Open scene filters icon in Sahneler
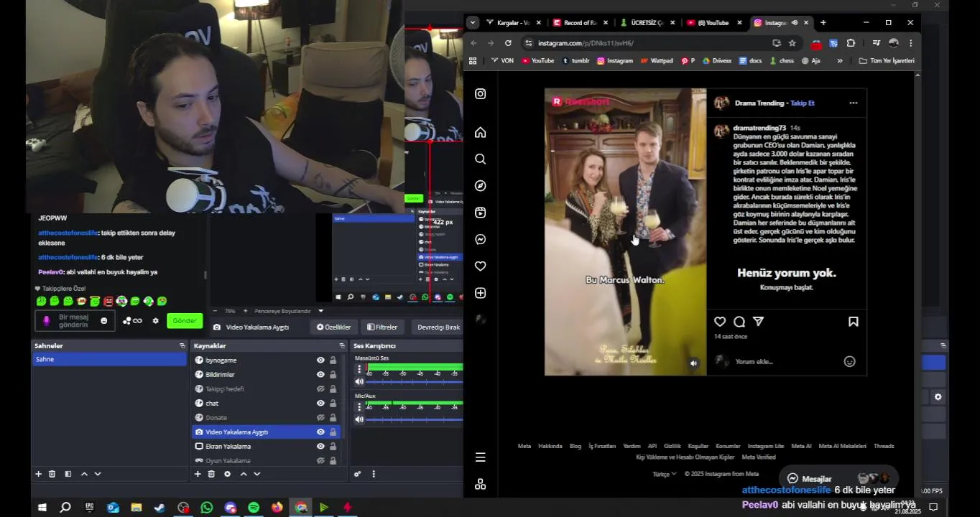The height and width of the screenshot is (517, 980). 68,474
